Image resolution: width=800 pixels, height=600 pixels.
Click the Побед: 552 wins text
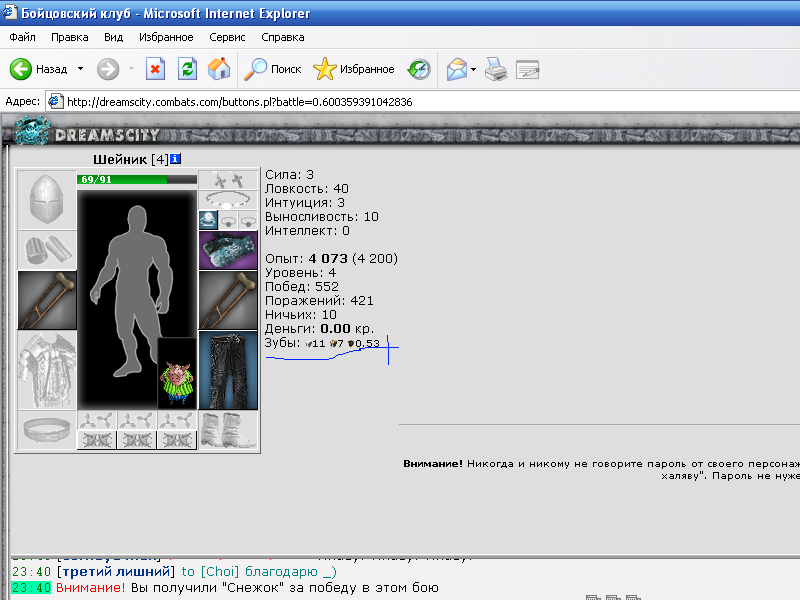click(x=302, y=287)
